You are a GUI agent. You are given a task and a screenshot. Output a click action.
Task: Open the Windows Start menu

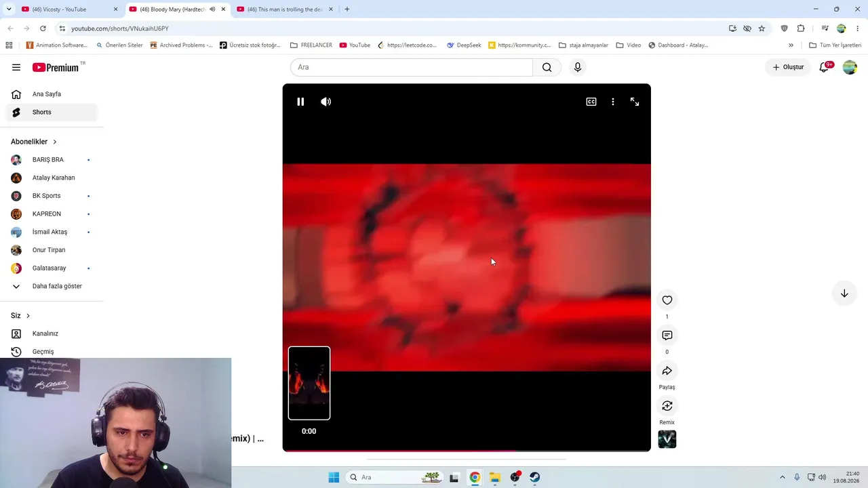pyautogui.click(x=334, y=477)
